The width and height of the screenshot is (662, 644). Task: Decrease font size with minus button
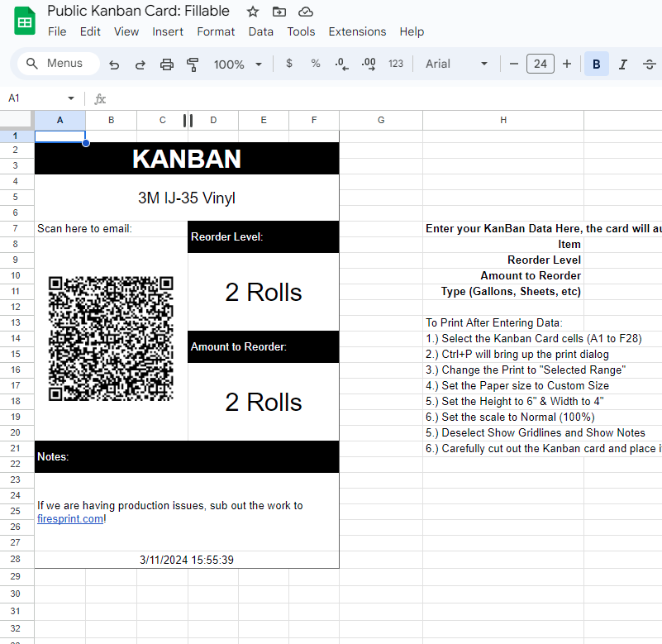pyautogui.click(x=514, y=64)
